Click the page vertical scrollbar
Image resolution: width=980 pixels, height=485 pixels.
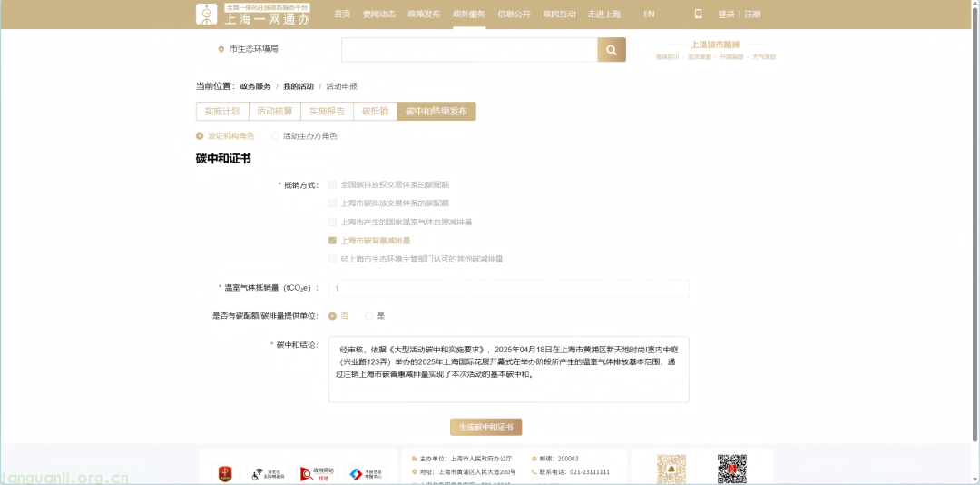pyautogui.click(x=975, y=225)
